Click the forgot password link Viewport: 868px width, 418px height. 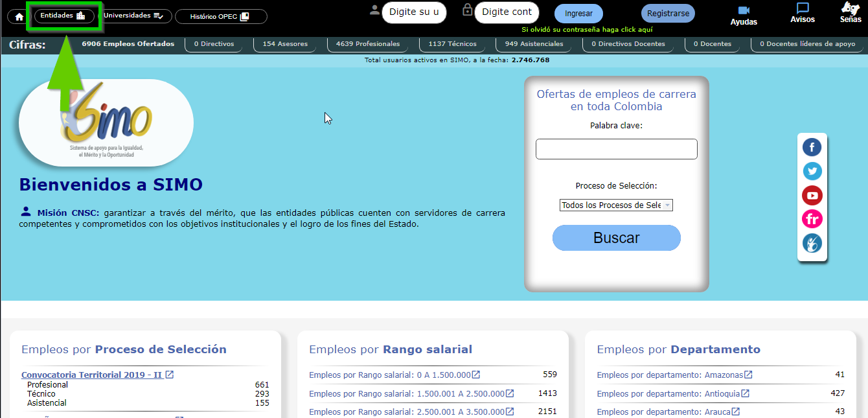587,30
